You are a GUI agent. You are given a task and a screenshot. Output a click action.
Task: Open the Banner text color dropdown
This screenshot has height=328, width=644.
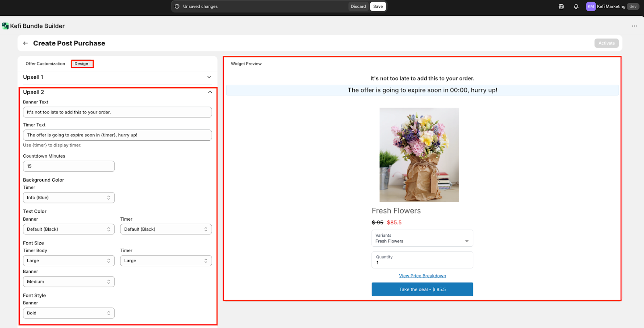[x=69, y=229]
